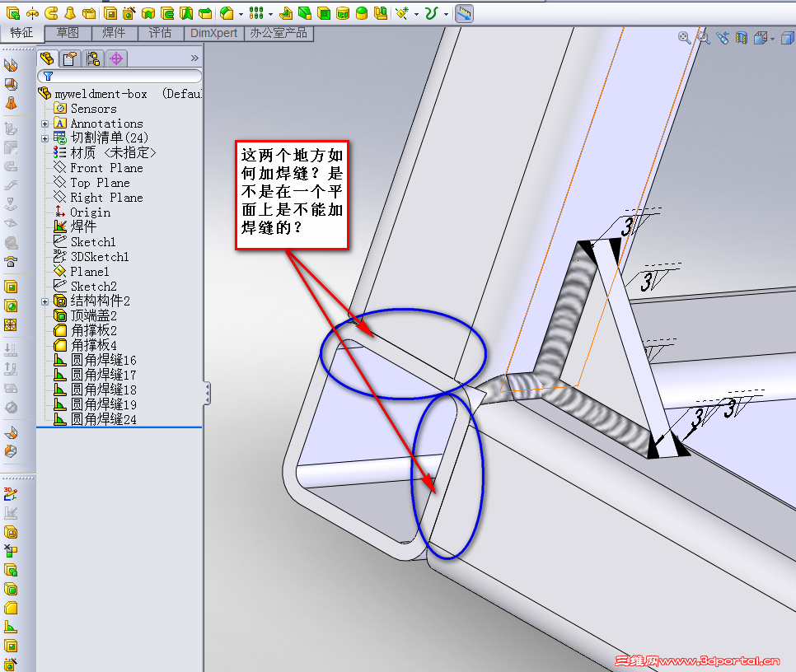This screenshot has width=796, height=672.
Task: Select the Zoom to Fit tool
Action: [x=683, y=38]
